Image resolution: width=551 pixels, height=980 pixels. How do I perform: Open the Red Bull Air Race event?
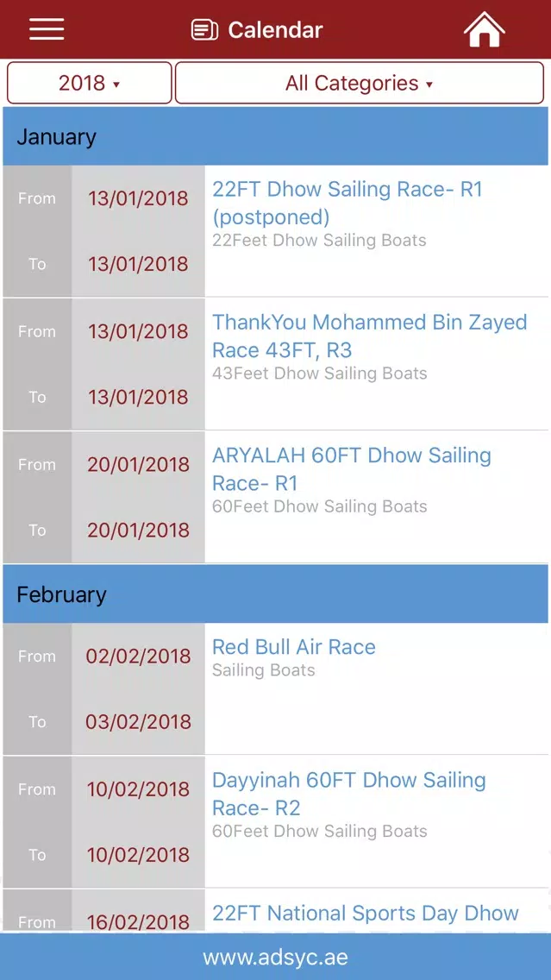pyautogui.click(x=294, y=647)
